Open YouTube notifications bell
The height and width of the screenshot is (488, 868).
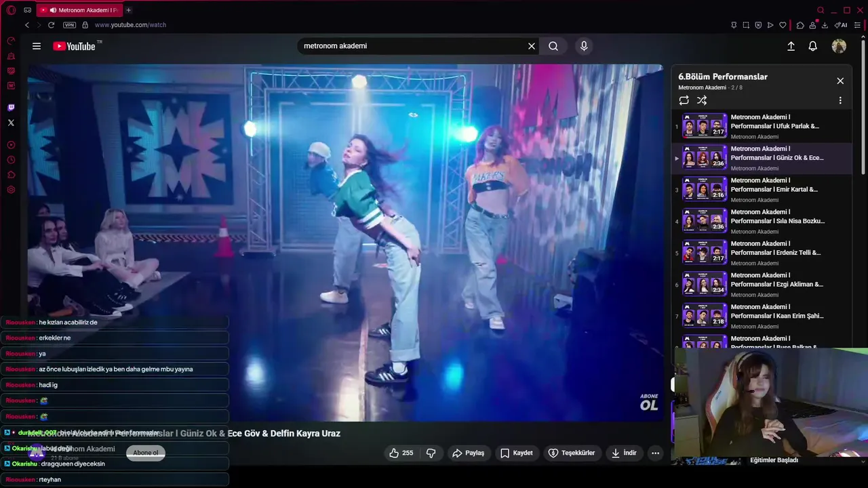click(812, 46)
